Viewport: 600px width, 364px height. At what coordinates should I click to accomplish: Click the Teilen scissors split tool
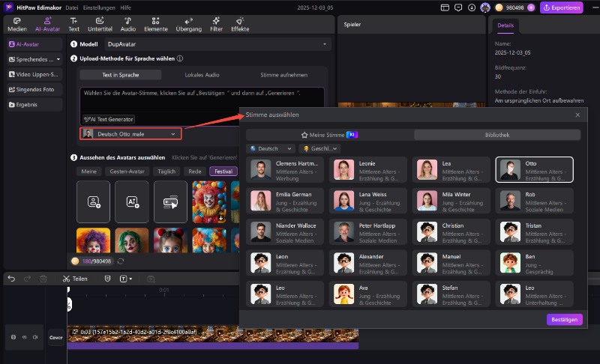(x=75, y=279)
